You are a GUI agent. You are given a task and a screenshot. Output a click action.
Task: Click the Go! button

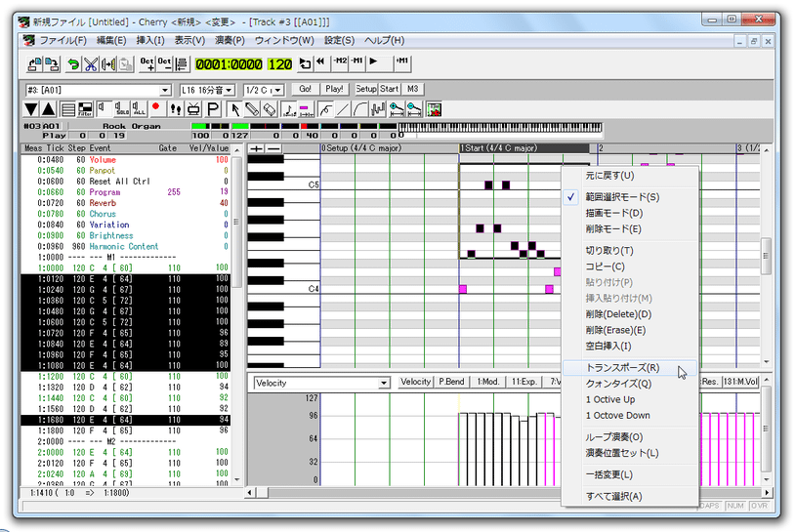click(x=305, y=89)
